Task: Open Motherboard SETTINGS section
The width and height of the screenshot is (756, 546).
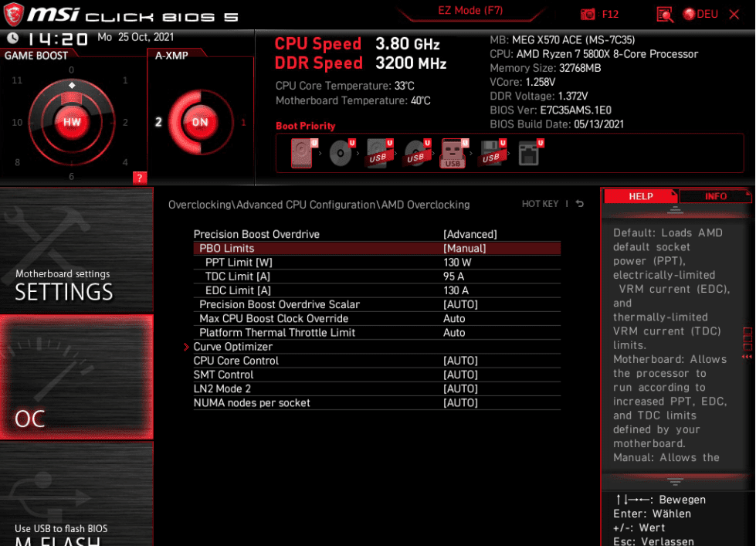Action: (x=76, y=251)
